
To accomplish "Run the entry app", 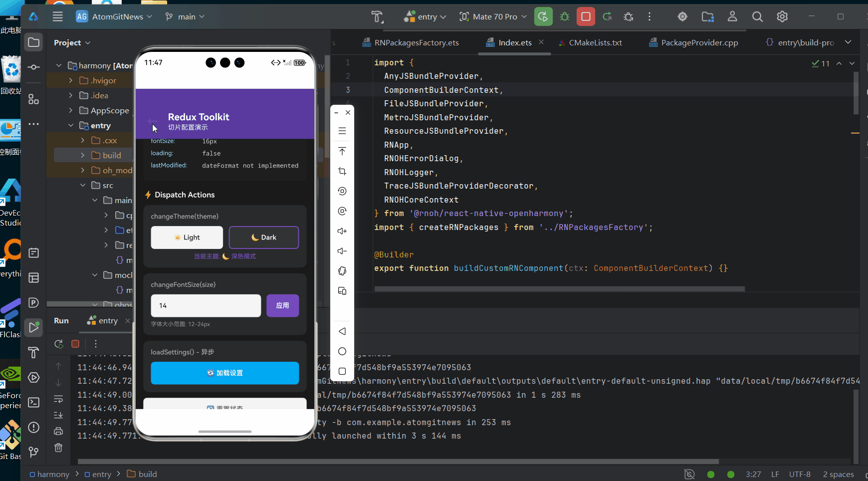I will [x=543, y=16].
